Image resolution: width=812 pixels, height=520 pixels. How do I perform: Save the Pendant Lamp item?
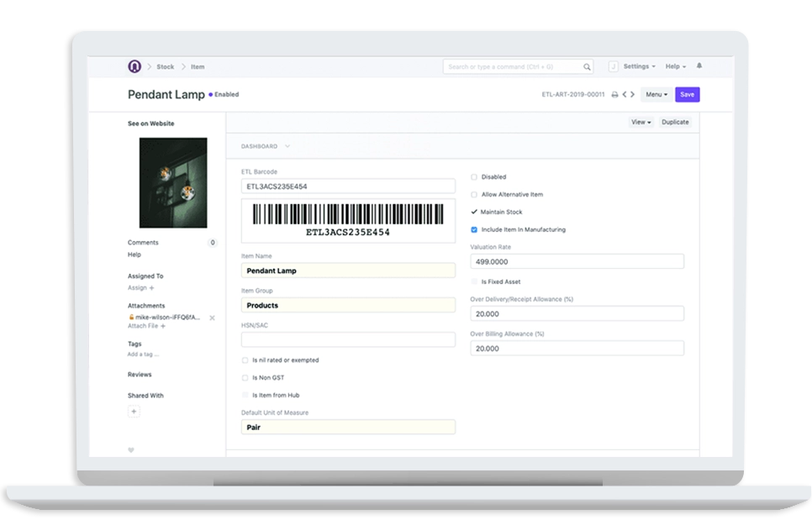point(687,94)
